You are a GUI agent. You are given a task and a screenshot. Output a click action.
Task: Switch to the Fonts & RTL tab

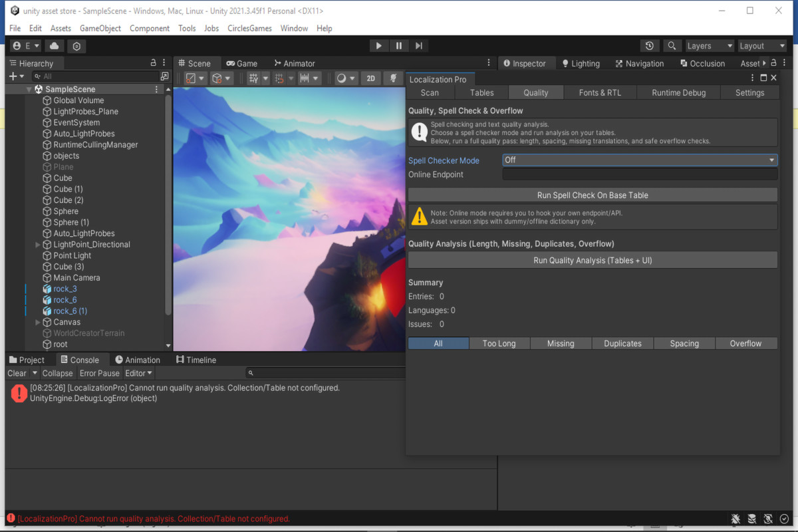pos(599,92)
